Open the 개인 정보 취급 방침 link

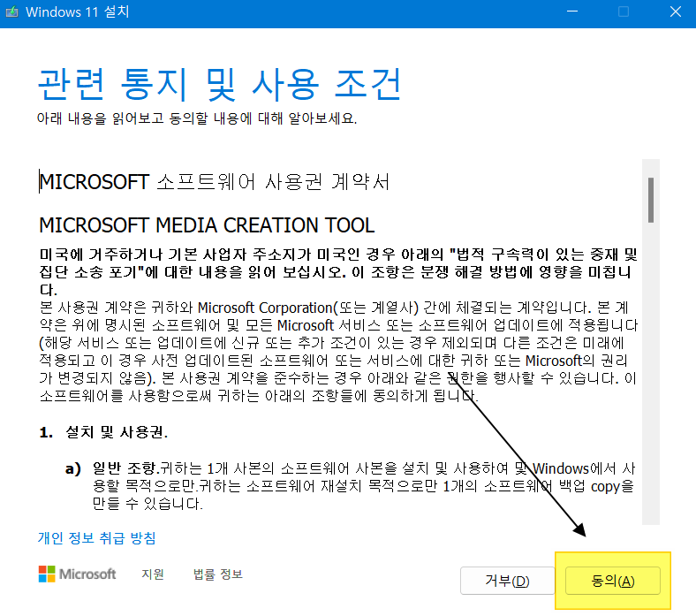point(97,538)
